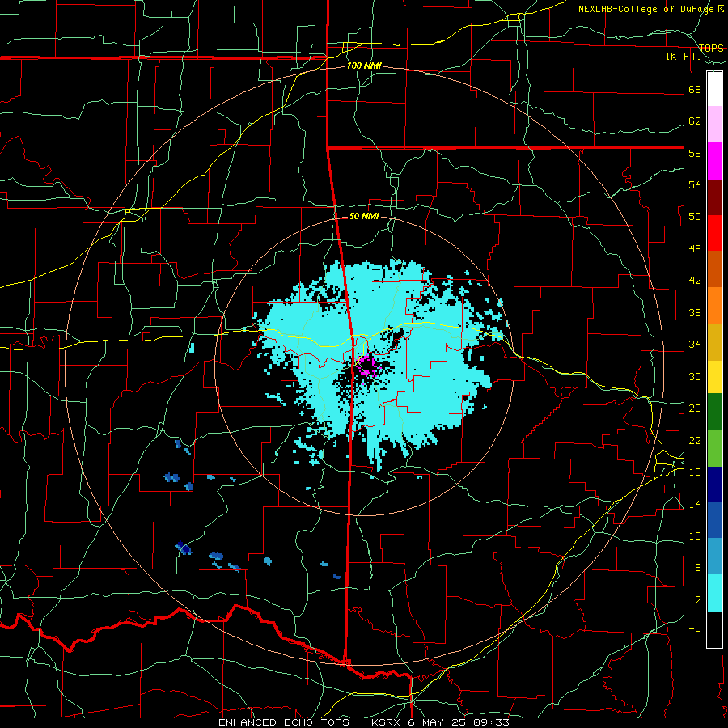Click the 46 value on the legend
728x728 pixels.
click(x=695, y=249)
